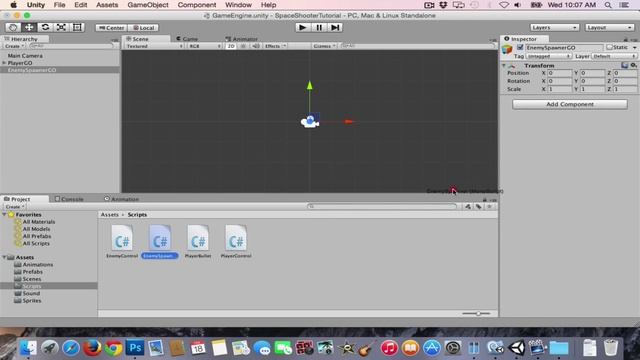Switch to the Game tab
The width and height of the screenshot is (640, 360).
pos(187,39)
